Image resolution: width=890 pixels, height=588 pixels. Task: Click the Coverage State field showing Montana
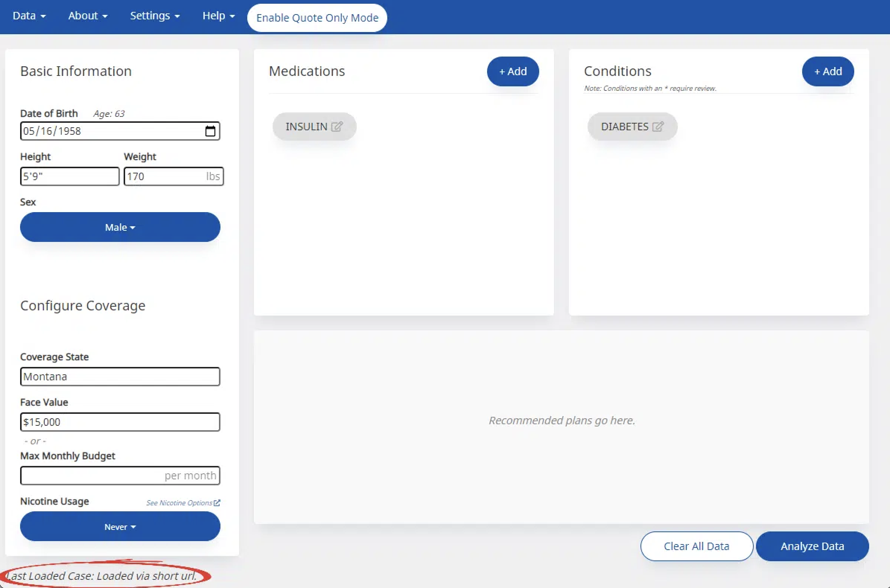pyautogui.click(x=120, y=377)
